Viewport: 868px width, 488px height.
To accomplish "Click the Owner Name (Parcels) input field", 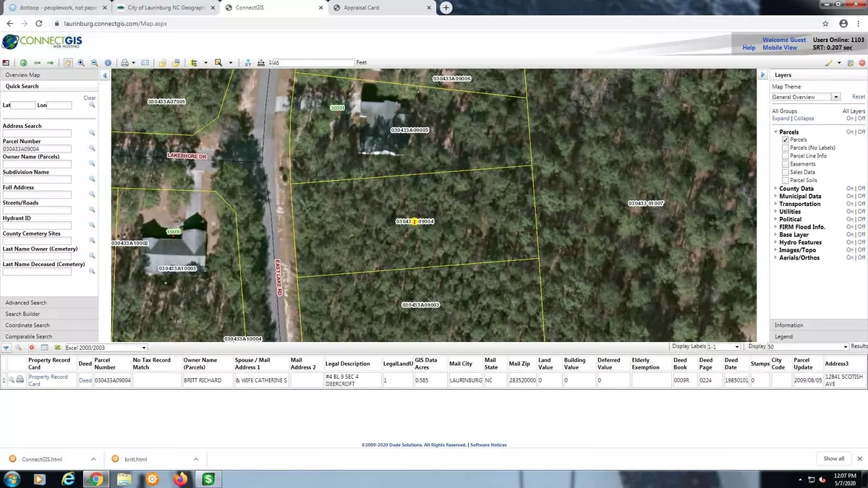I will [37, 163].
